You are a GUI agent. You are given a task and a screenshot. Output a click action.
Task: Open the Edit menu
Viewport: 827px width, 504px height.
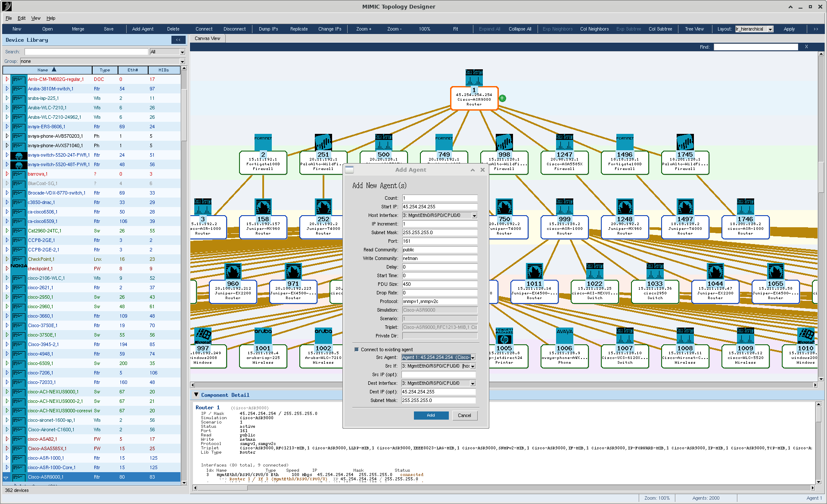(x=22, y=18)
